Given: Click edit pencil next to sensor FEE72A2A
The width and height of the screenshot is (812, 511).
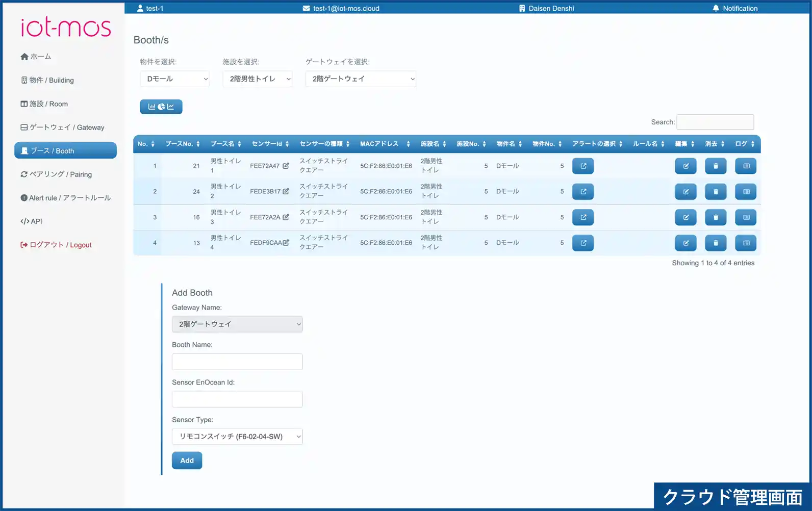Looking at the screenshot, I should [286, 217].
